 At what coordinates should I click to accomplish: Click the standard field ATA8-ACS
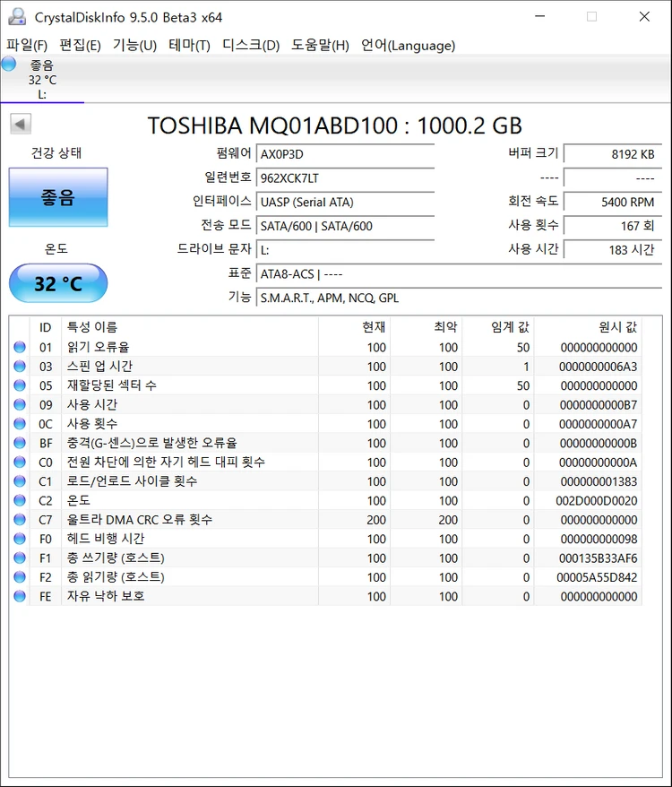pyautogui.click(x=460, y=273)
